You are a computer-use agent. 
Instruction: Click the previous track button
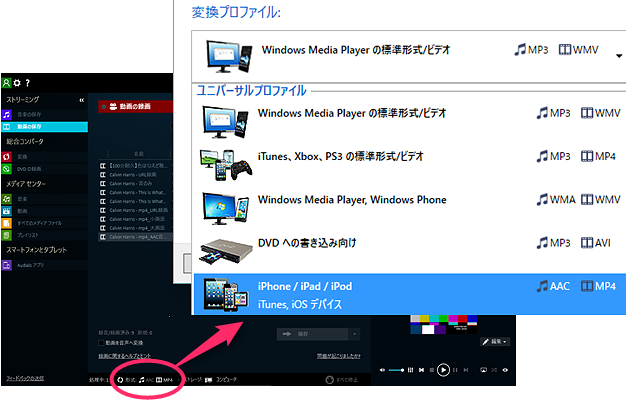[x=421, y=370]
